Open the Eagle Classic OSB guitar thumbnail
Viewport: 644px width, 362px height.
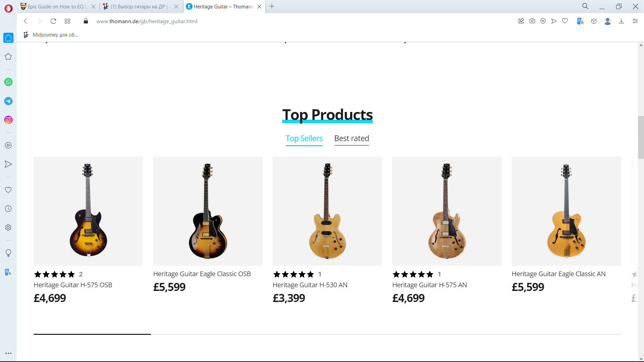(x=208, y=211)
